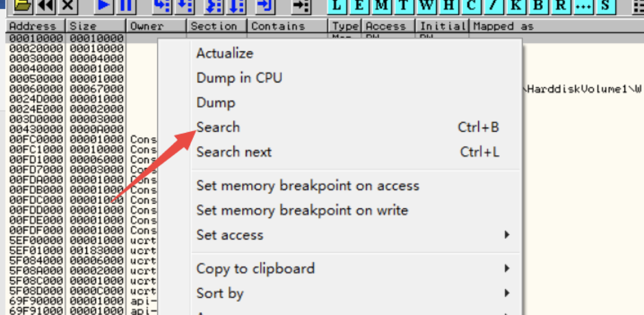Click the Pause execution toolbar icon
The height and width of the screenshot is (315, 644).
pyautogui.click(x=126, y=6)
